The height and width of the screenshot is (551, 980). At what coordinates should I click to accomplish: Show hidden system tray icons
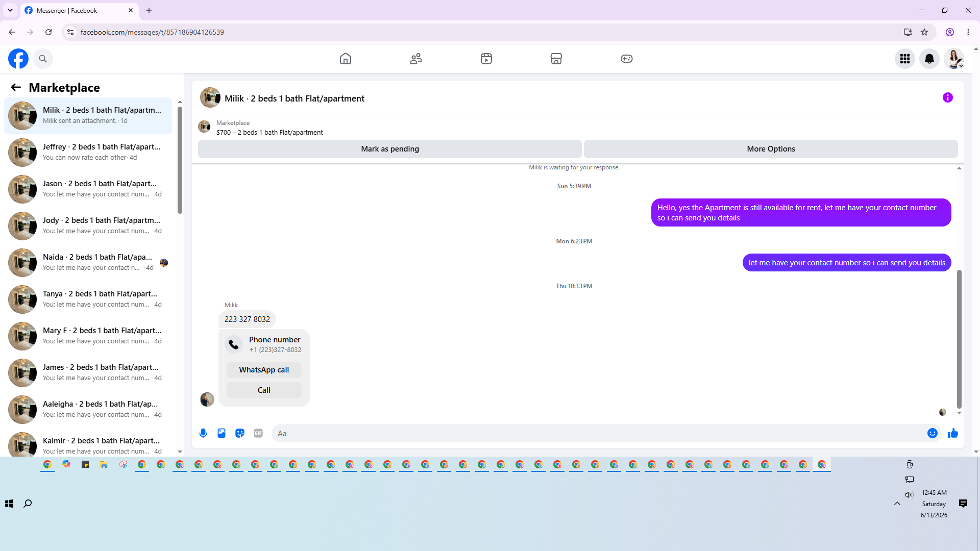tap(897, 504)
